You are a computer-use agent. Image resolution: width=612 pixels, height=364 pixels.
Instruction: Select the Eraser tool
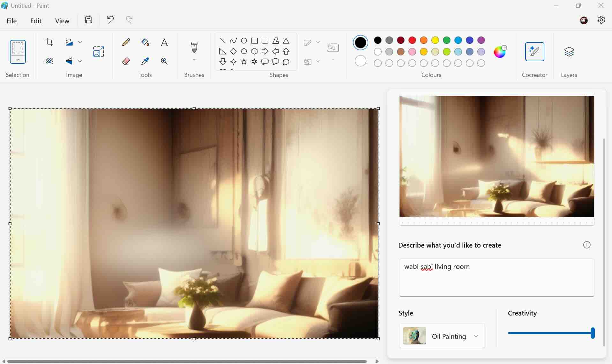126,61
